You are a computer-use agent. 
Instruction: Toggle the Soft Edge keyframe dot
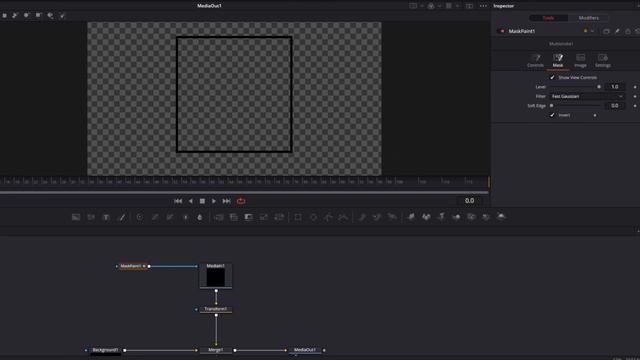pyautogui.click(x=635, y=106)
